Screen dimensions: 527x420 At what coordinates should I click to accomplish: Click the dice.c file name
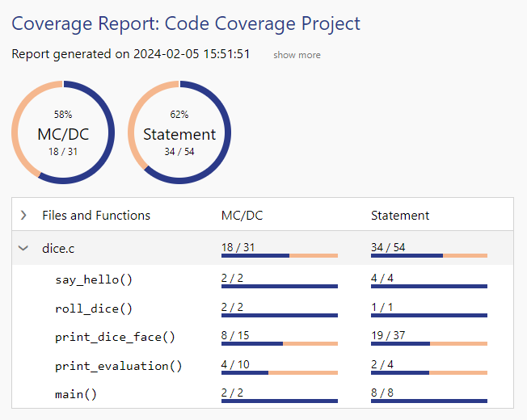coord(58,249)
